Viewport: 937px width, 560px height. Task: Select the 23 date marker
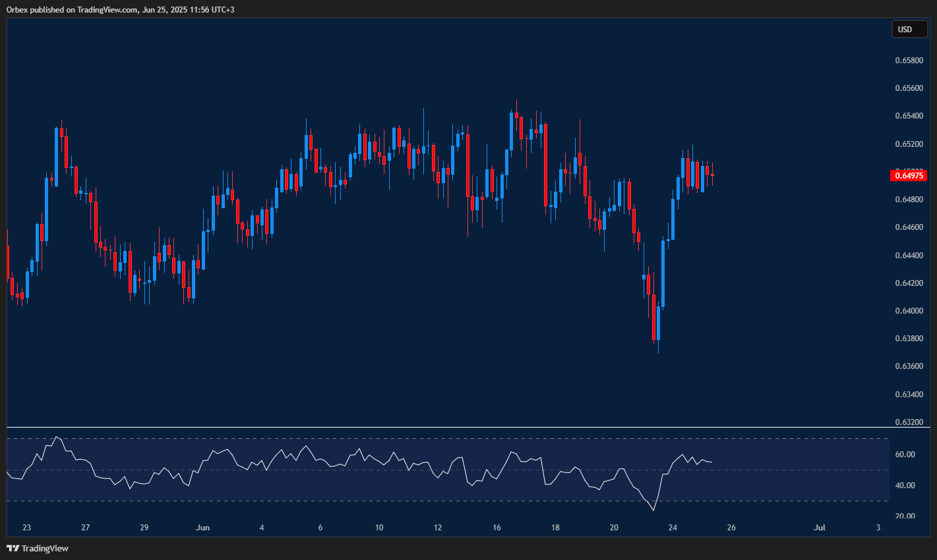click(x=26, y=527)
